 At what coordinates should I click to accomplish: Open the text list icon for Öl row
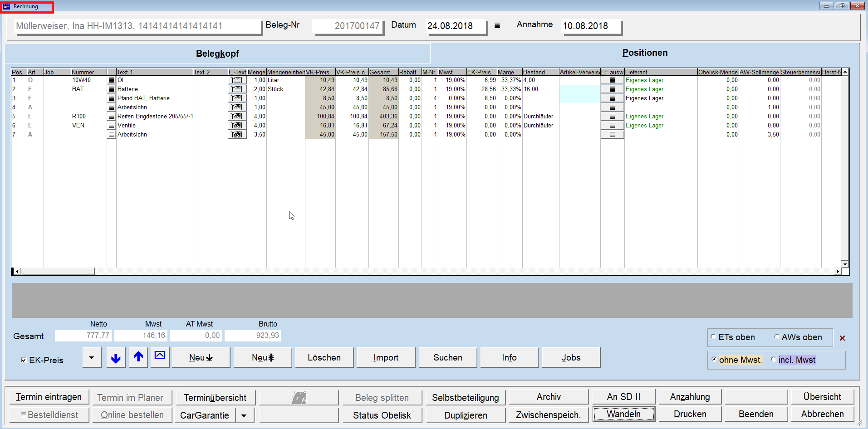point(112,80)
